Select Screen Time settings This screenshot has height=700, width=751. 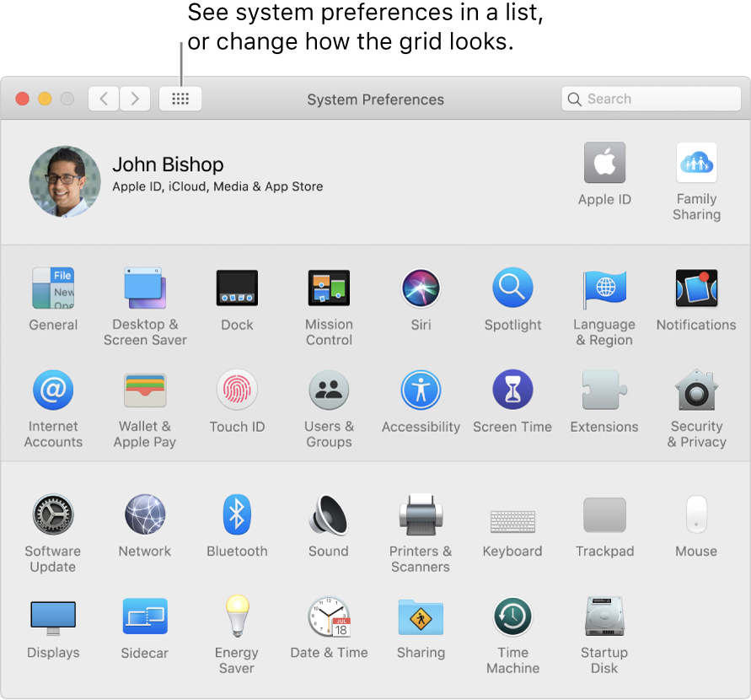(x=512, y=389)
